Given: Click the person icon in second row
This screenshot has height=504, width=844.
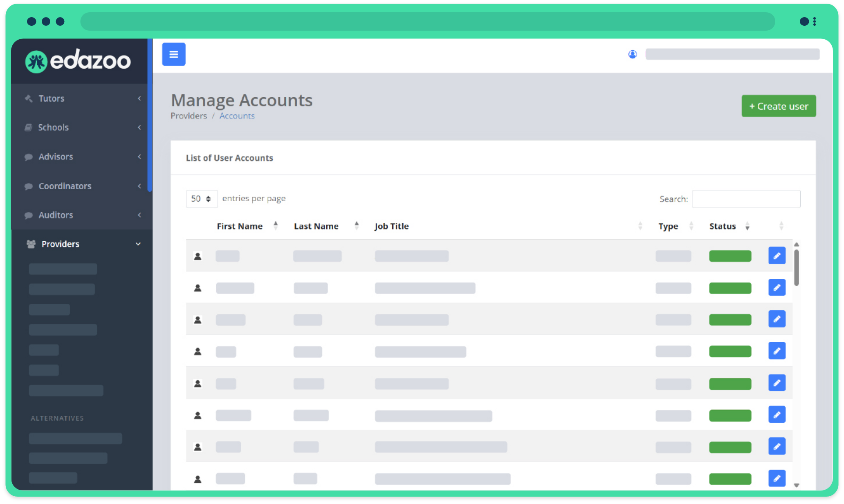Looking at the screenshot, I should [x=198, y=288].
